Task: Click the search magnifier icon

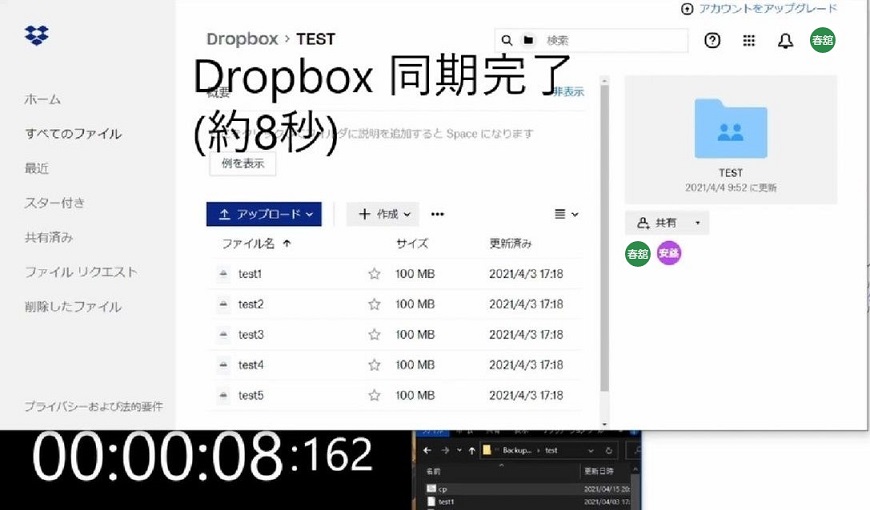Action: [x=507, y=41]
